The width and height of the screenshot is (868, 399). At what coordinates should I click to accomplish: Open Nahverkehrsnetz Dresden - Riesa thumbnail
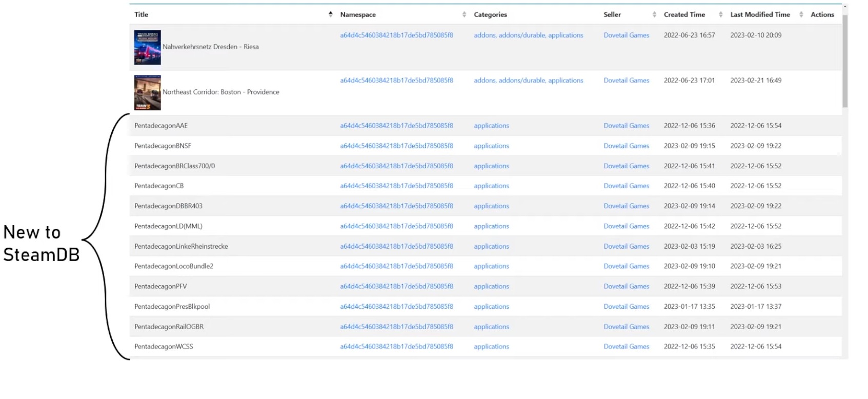(x=148, y=47)
